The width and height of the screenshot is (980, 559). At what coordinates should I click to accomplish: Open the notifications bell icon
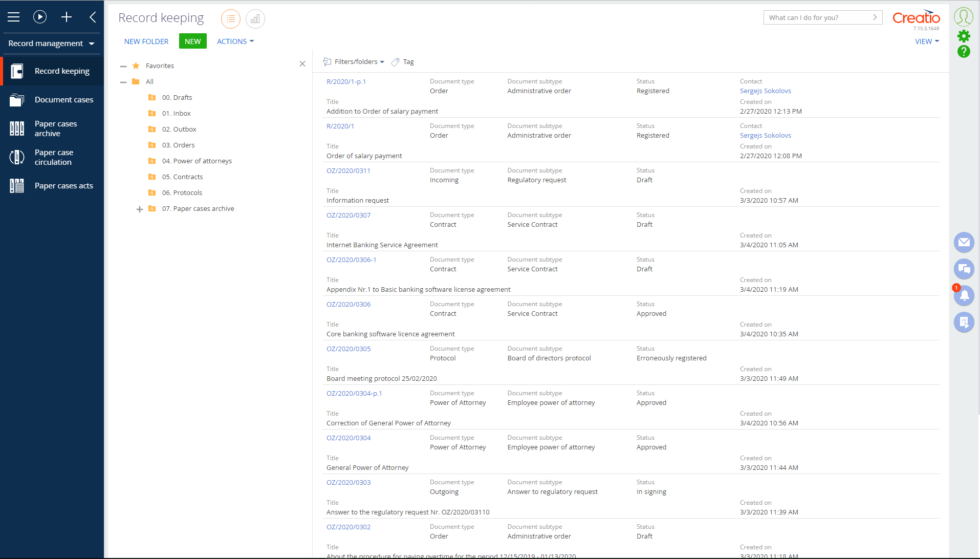point(964,295)
